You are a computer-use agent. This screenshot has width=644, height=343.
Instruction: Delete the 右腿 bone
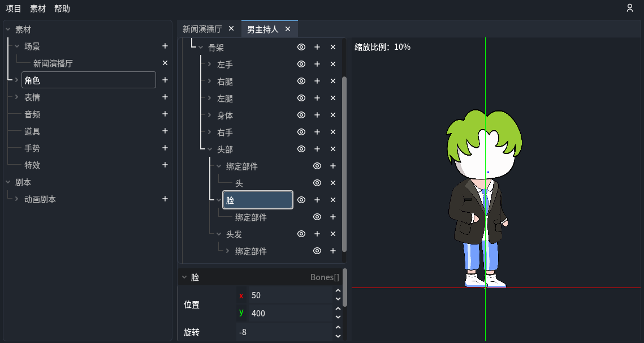(x=333, y=82)
